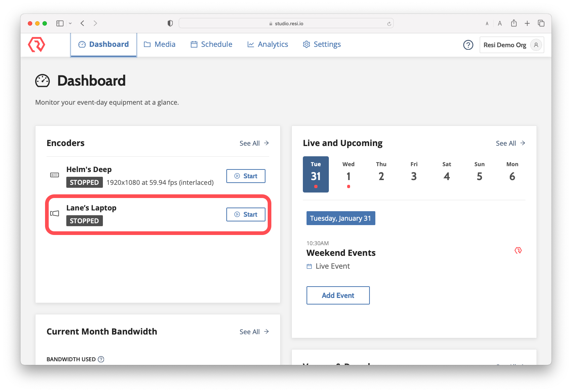Screen dimensions: 572x392
Task: Show the Safari tab overview
Action: tap(541, 23)
